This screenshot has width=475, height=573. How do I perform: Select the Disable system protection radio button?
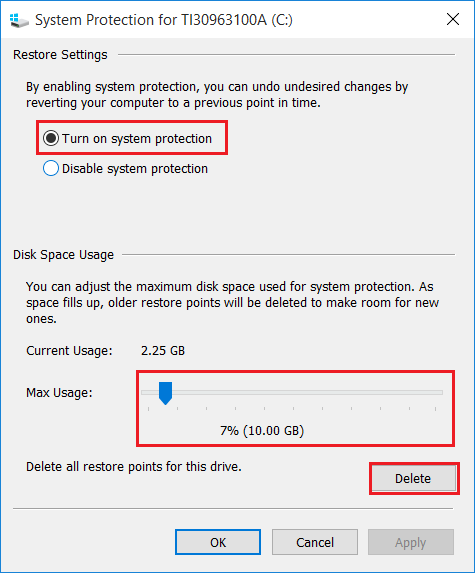(x=51, y=168)
